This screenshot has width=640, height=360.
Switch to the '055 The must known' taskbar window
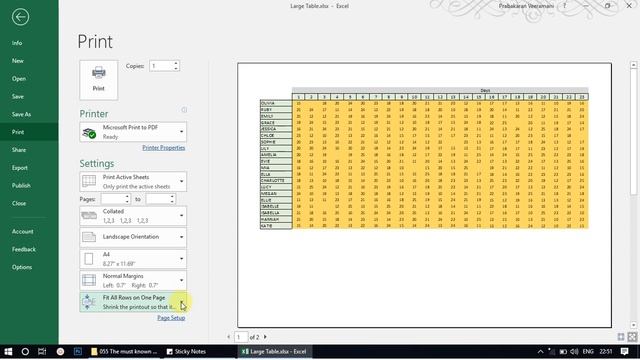tap(124, 352)
